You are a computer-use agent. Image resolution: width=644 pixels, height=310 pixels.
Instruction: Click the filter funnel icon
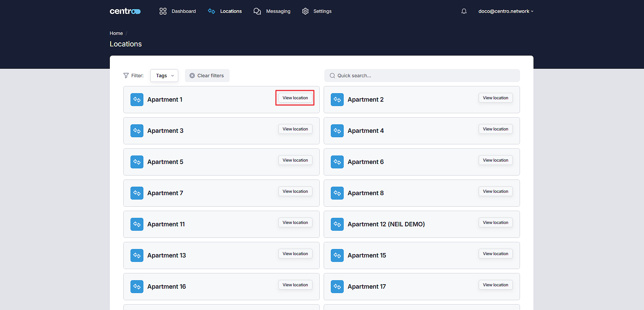(x=126, y=76)
